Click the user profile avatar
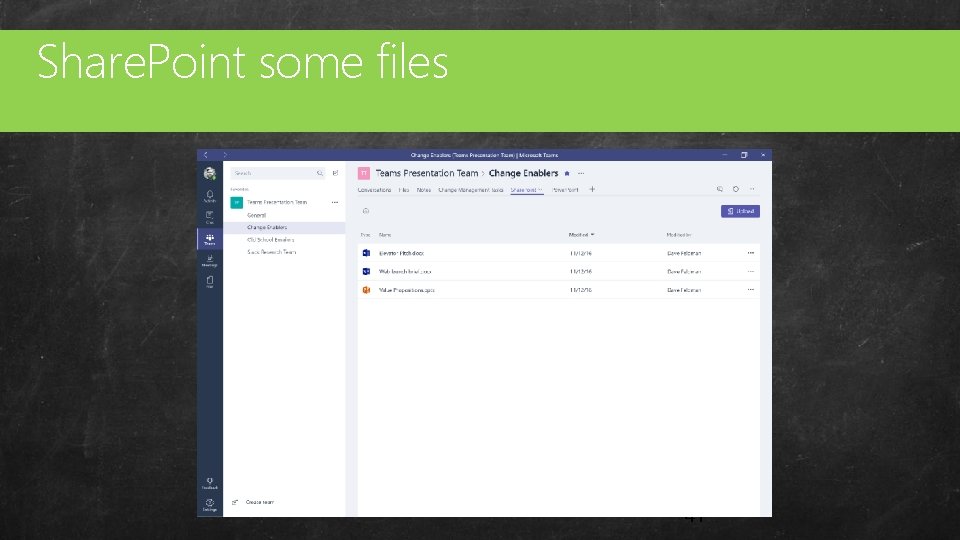The height and width of the screenshot is (540, 960). [209, 173]
